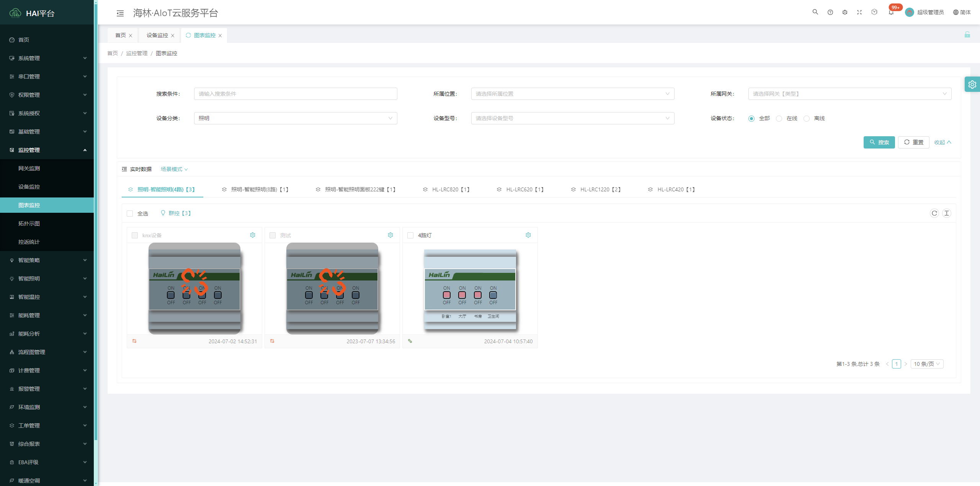Select the 在线 device status radio
This screenshot has height=486, width=980.
coord(779,119)
